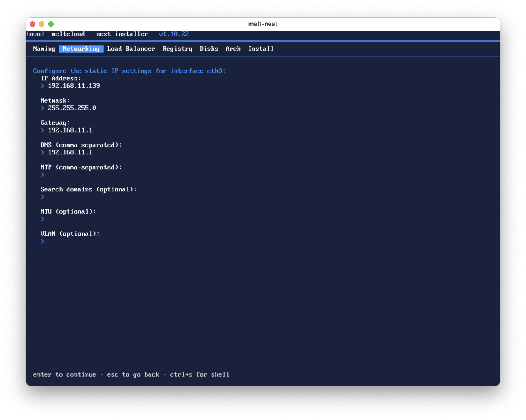Focus the VLAN optional input prompt
The image size is (526, 420).
pos(42,241)
